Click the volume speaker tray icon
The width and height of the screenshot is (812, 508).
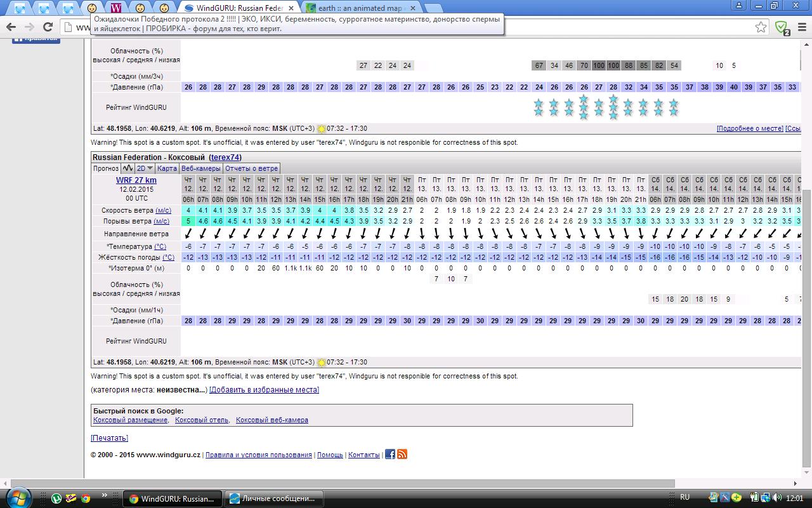(778, 498)
